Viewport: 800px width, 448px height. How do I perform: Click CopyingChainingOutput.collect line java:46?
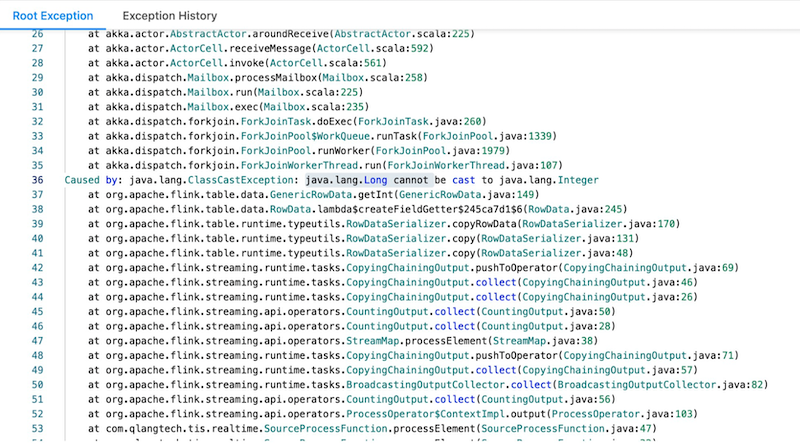pyautogui.click(x=392, y=283)
